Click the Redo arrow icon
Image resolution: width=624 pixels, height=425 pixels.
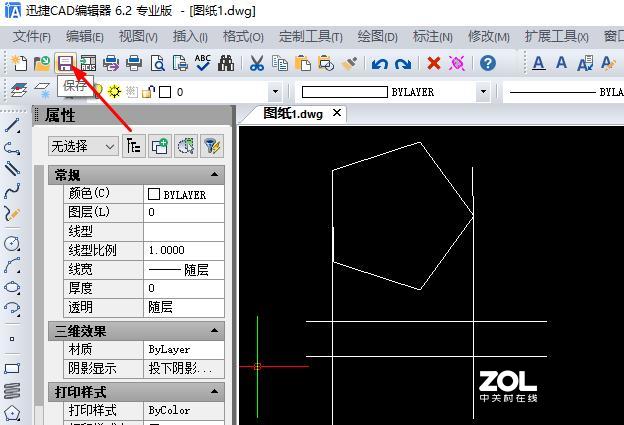pos(403,64)
